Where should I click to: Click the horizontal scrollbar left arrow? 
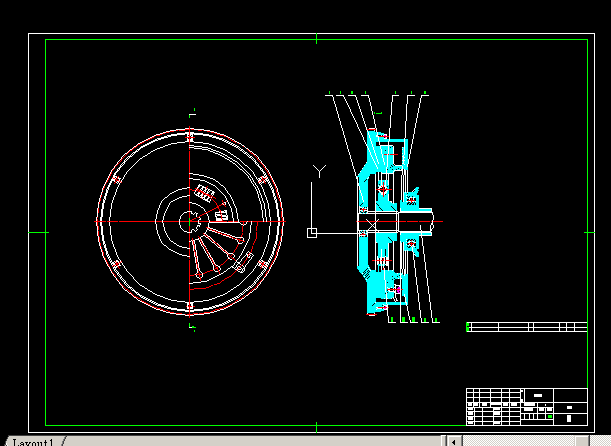[x=453, y=441]
